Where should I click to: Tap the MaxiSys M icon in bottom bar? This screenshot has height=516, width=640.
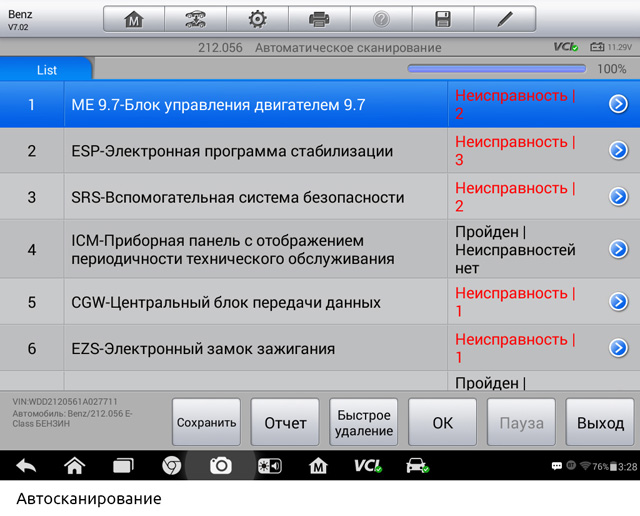[318, 466]
